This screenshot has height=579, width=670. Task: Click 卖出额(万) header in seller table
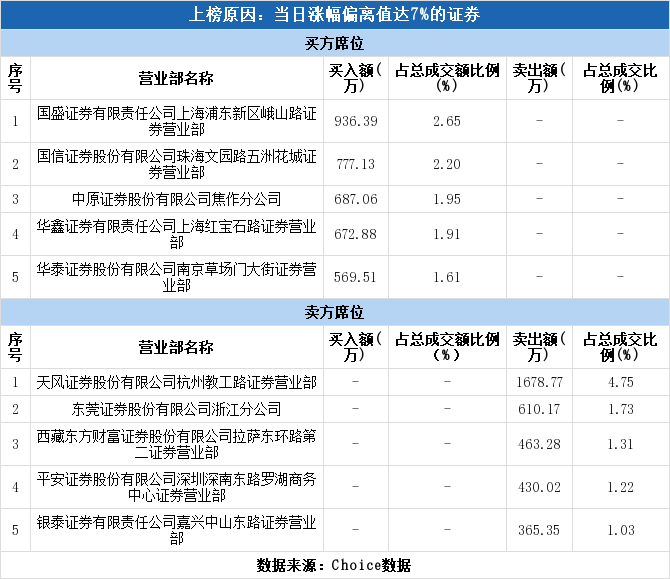pos(539,347)
